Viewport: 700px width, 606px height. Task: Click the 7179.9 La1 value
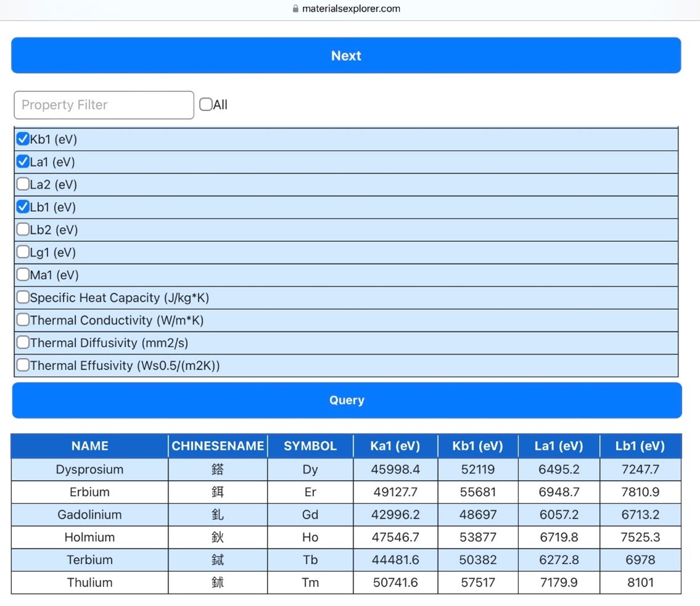559,583
